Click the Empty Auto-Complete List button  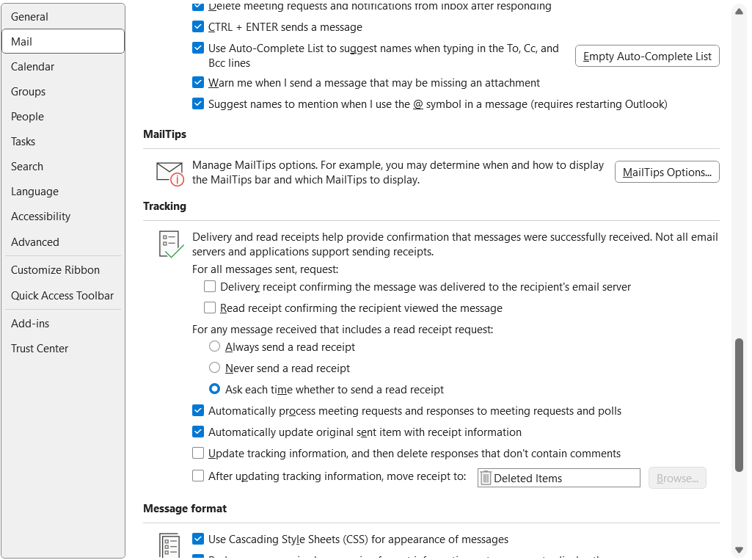click(x=646, y=56)
